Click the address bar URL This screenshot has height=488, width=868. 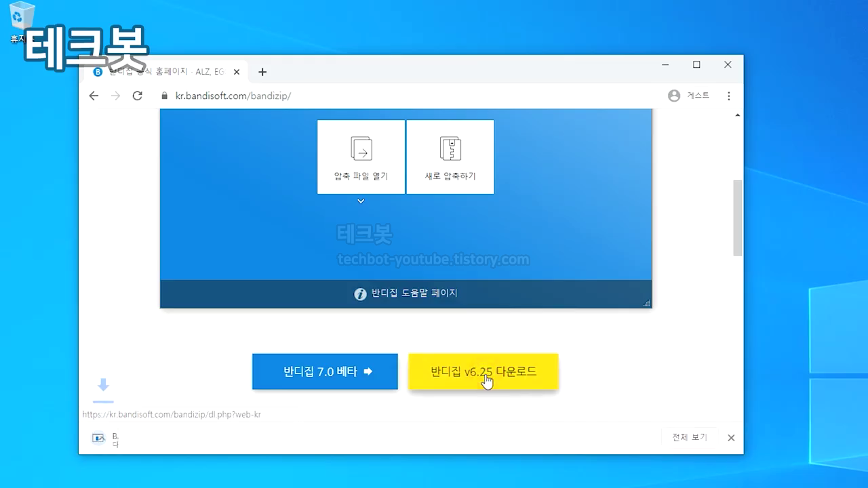(233, 96)
